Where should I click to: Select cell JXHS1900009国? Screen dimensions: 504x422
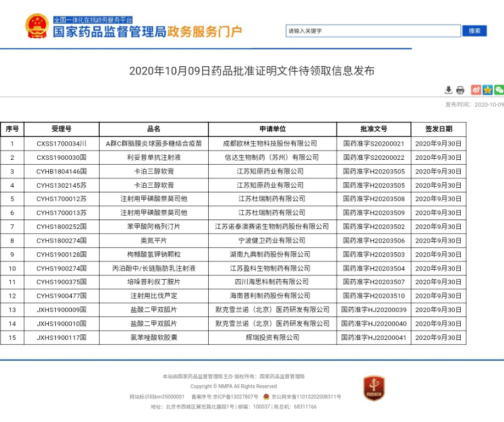coord(61,310)
